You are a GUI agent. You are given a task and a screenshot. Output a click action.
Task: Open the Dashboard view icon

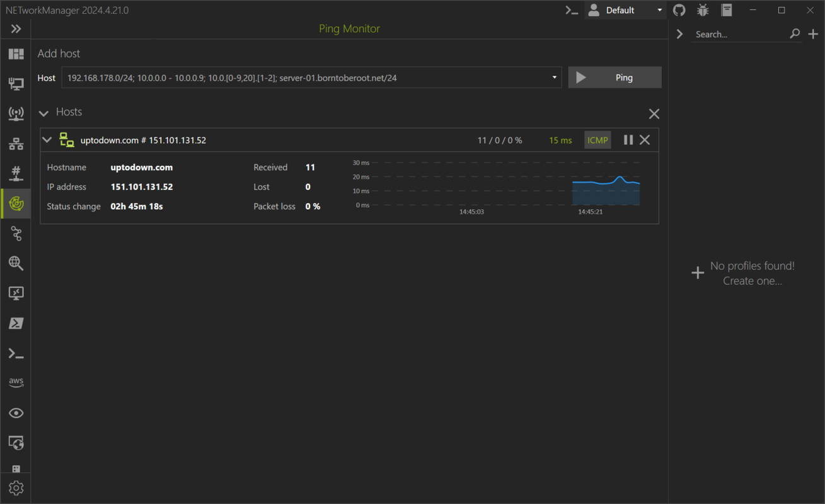pyautogui.click(x=16, y=54)
